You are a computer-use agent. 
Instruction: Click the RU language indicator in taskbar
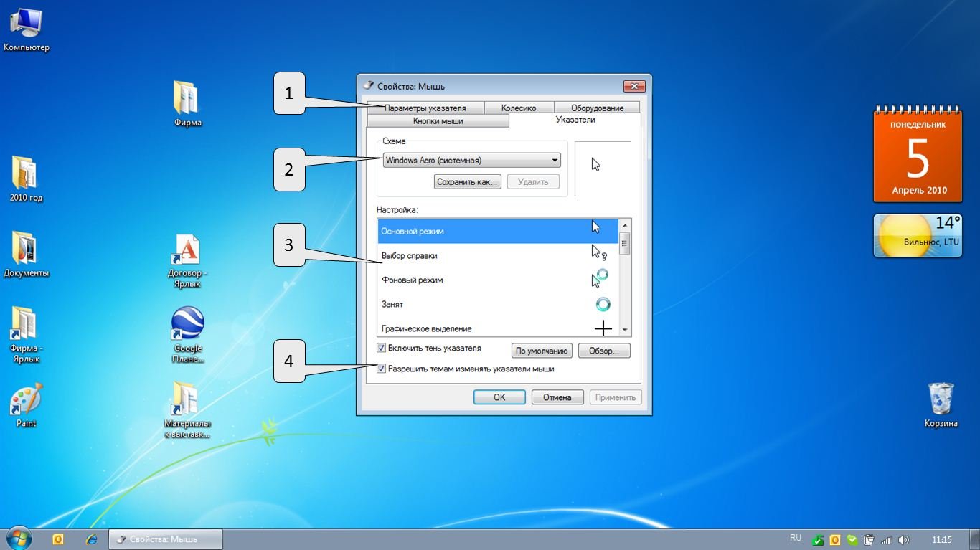pos(795,538)
